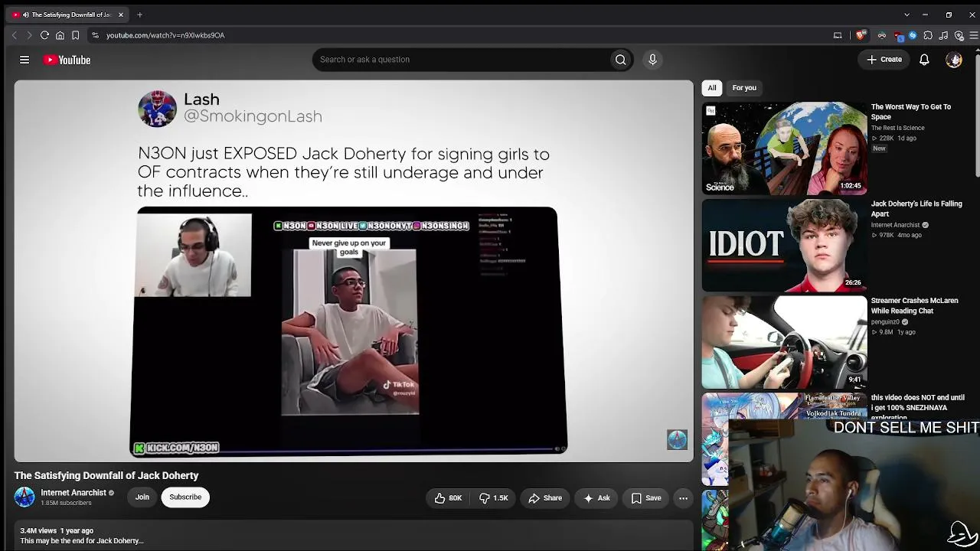
Task: Select the For you filter chip
Action: [x=744, y=88]
